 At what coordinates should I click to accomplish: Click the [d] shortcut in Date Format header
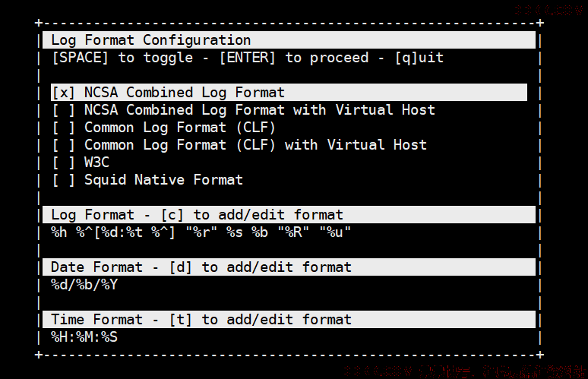pyautogui.click(x=180, y=267)
